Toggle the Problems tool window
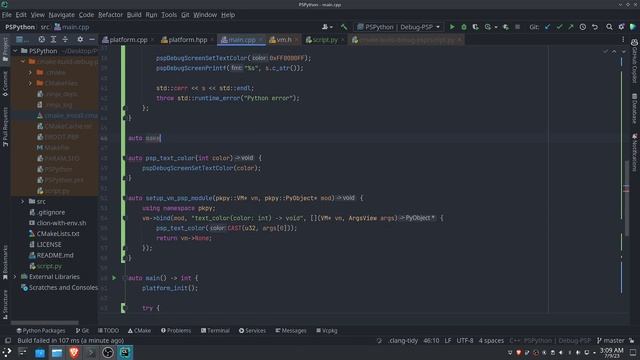This screenshot has width=640, height=360. tap(176, 331)
